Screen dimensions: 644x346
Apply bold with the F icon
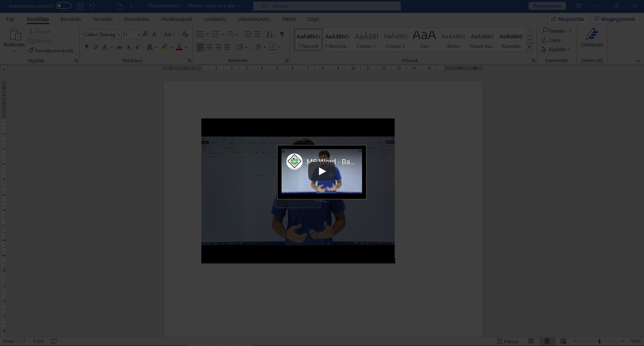tap(87, 47)
